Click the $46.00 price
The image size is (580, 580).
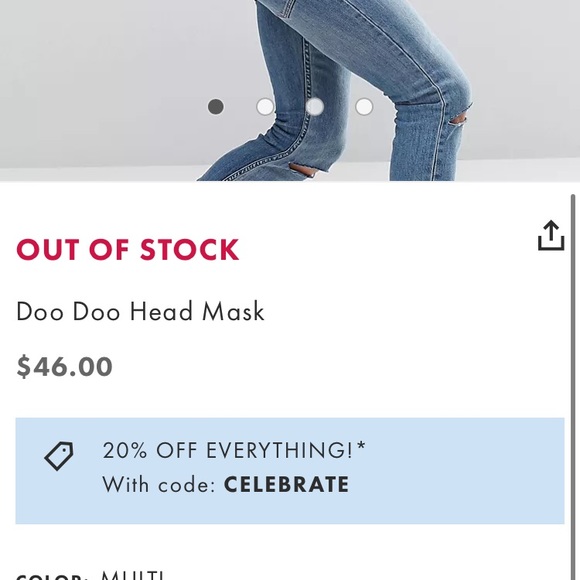(x=64, y=366)
